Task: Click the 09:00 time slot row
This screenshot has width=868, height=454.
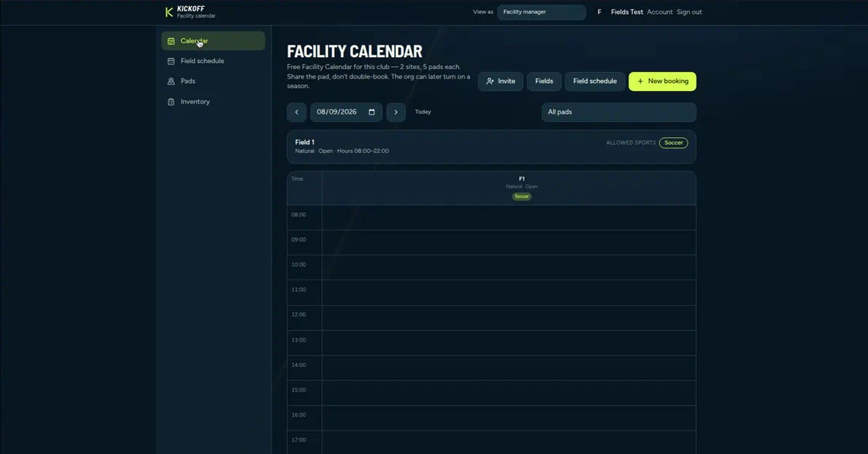Action: point(491,243)
